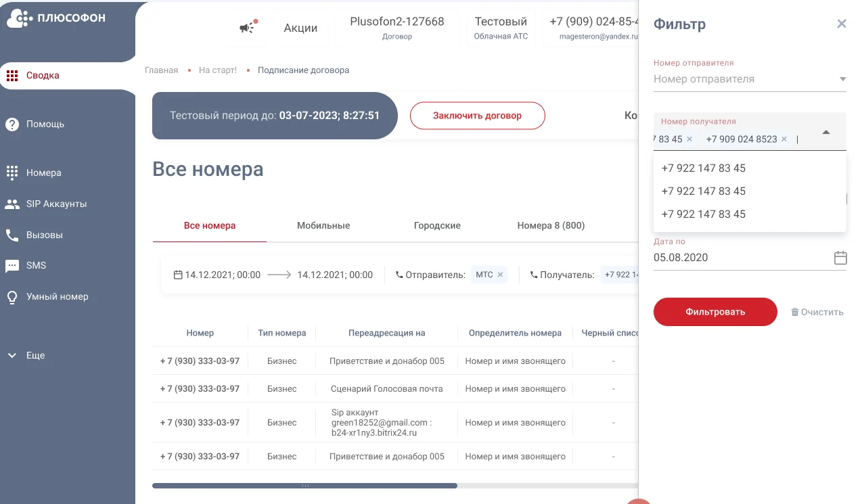Remove the +7 909 024 8523 recipient chip
The width and height of the screenshot is (862, 504).
click(784, 139)
